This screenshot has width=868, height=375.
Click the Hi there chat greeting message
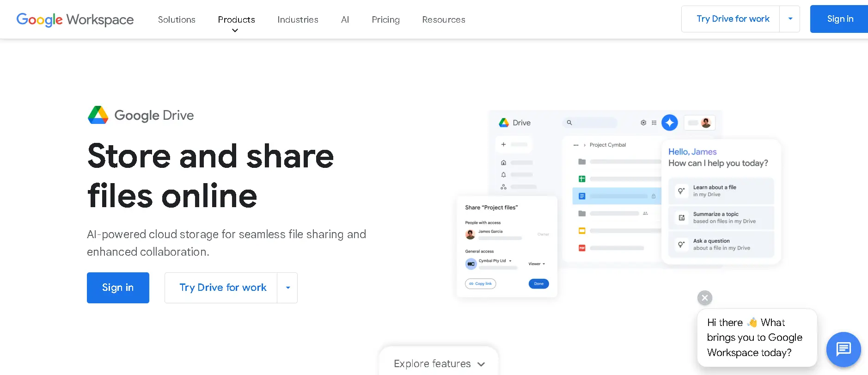coord(757,338)
